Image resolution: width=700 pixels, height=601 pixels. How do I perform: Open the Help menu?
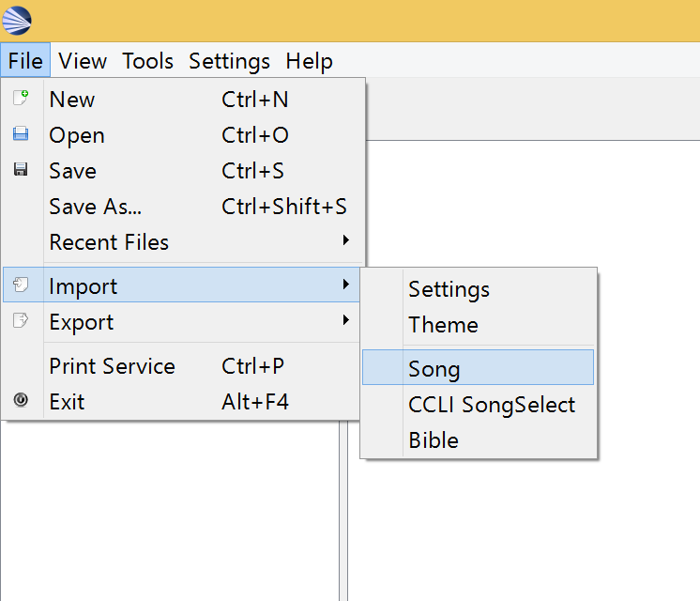click(309, 61)
